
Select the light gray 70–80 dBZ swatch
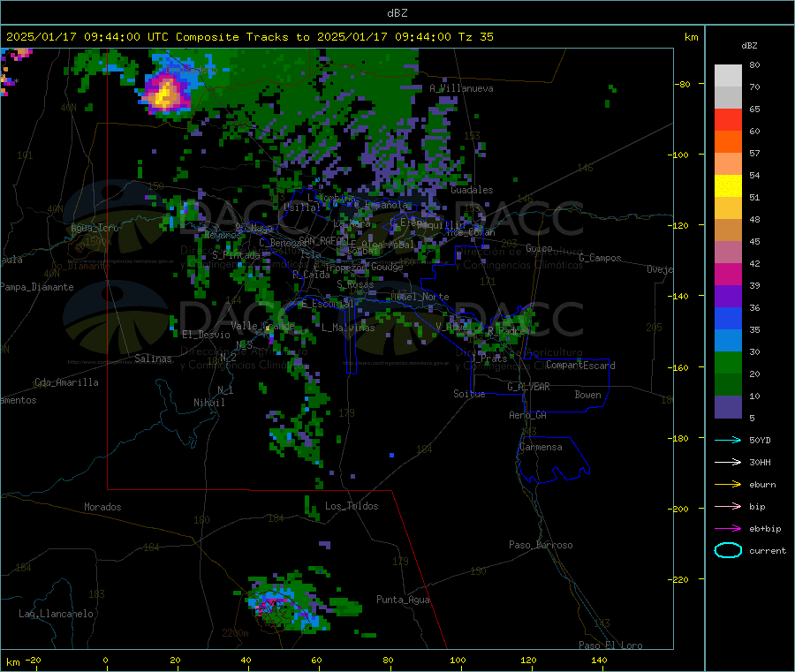pos(728,76)
